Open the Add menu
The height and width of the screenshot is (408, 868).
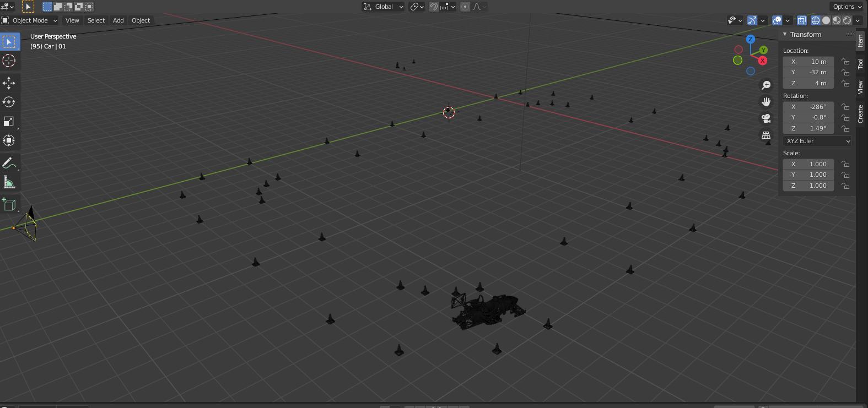point(118,20)
